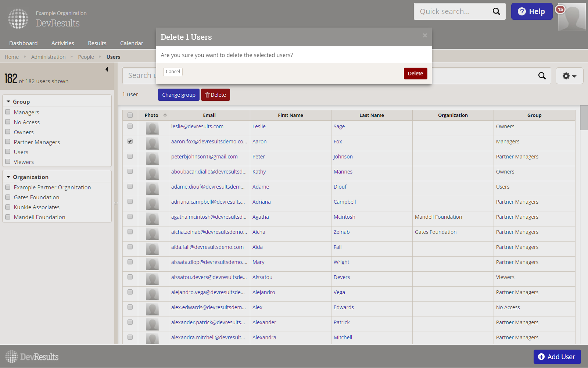View the 15 notifications badge
This screenshot has height=368, width=588.
(560, 9)
